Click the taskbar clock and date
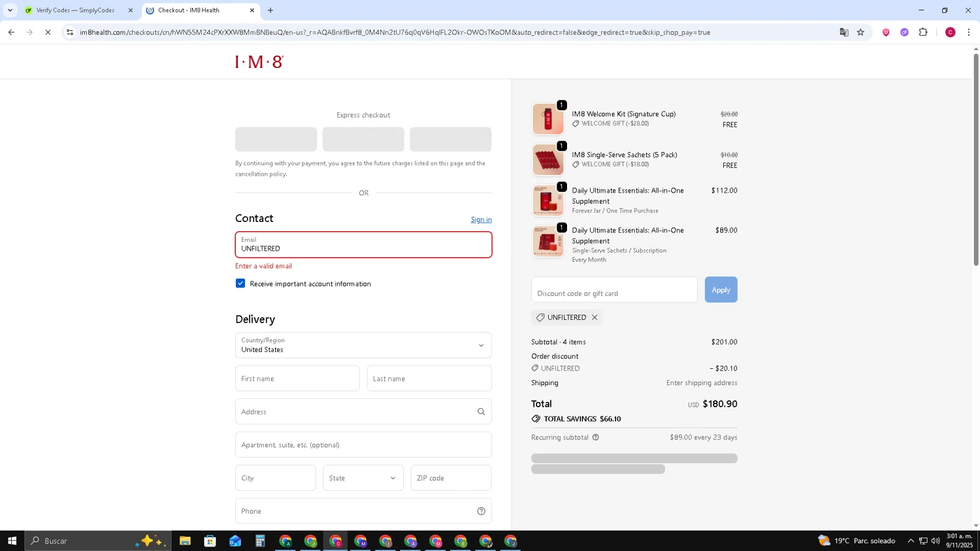The height and width of the screenshot is (551, 980). point(959,541)
